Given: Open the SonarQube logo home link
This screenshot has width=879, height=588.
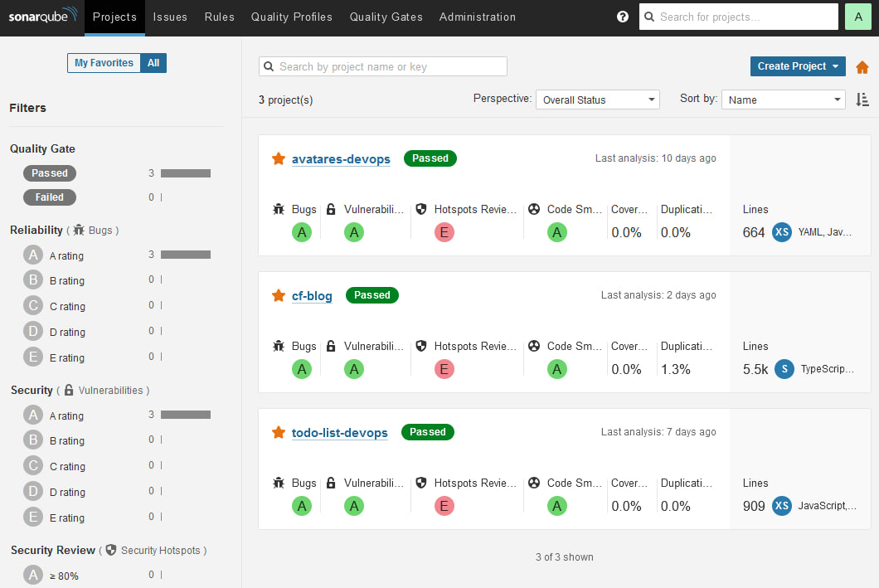Looking at the screenshot, I should point(42,16).
